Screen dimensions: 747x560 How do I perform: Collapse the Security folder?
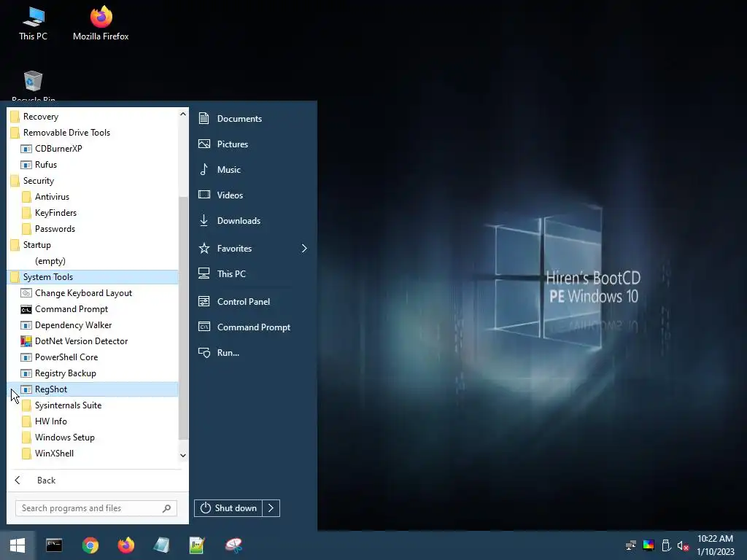pos(93,181)
